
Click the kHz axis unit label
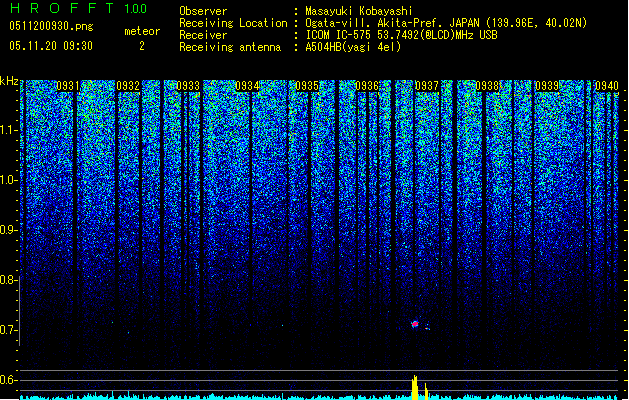click(9, 81)
